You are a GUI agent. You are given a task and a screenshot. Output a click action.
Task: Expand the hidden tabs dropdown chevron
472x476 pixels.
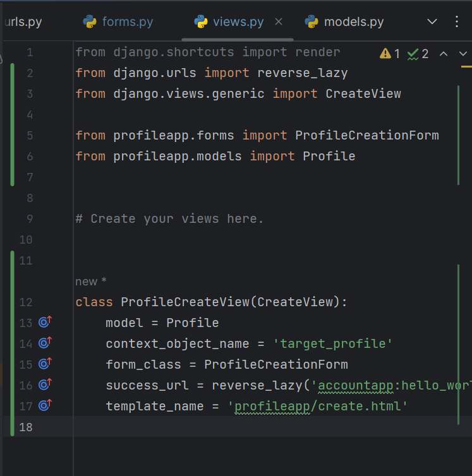pos(432,21)
